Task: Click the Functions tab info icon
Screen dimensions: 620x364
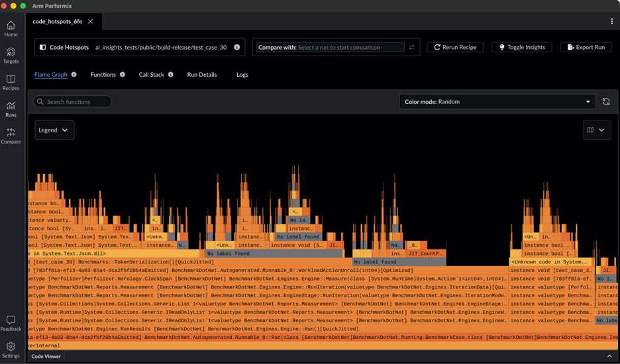Action: pos(123,74)
